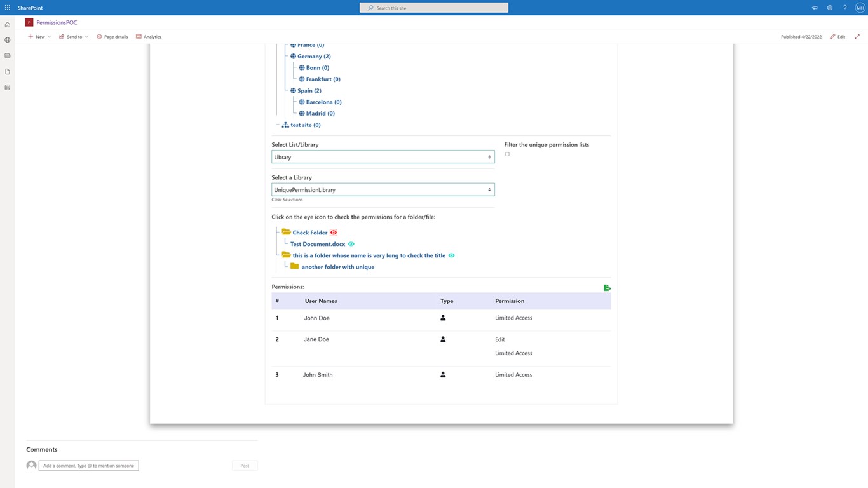Screen dimensions: 868x488
Task: Click the globe icon beside Bonn
Action: pos(302,68)
